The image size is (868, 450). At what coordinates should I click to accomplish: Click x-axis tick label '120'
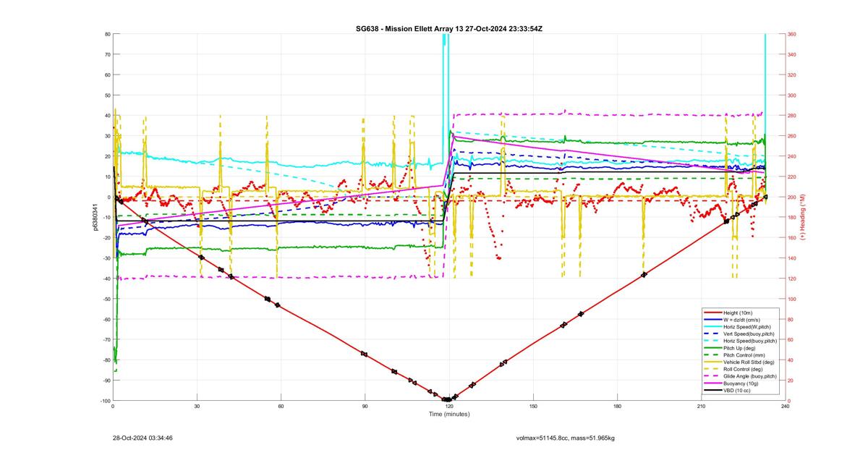click(x=449, y=407)
